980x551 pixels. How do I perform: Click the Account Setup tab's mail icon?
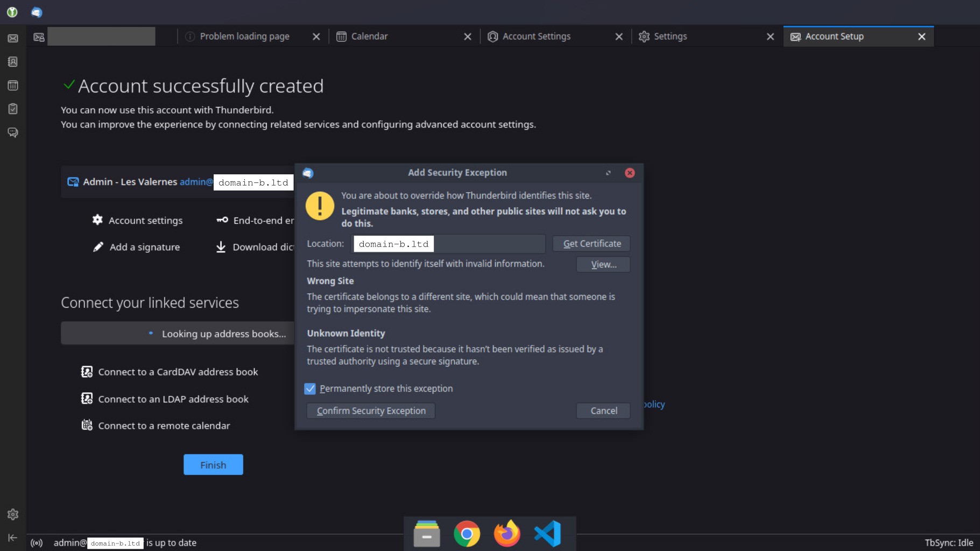[x=795, y=36]
